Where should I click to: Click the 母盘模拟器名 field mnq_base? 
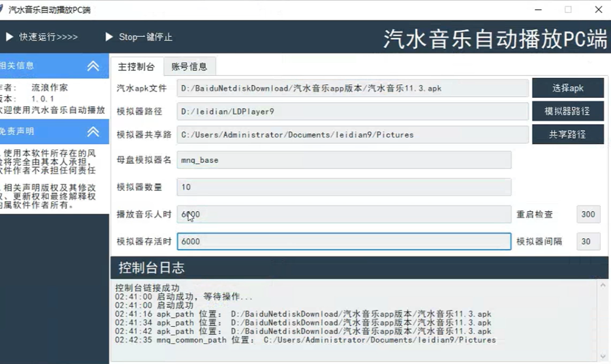[x=344, y=160]
